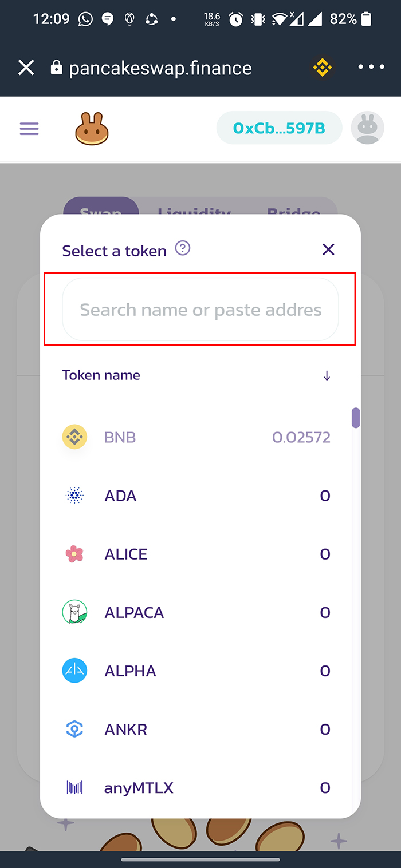This screenshot has width=401, height=868.
Task: Click the wallet address 0xCb...597B button
Action: (279, 128)
